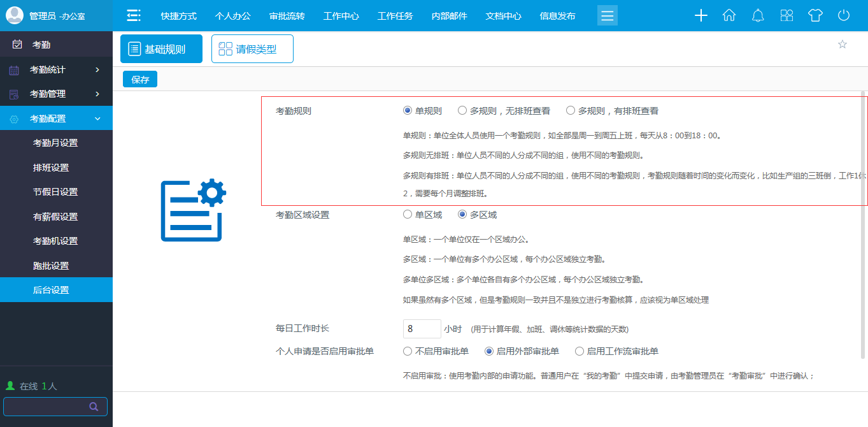Click the daily work hours input field

click(422, 328)
